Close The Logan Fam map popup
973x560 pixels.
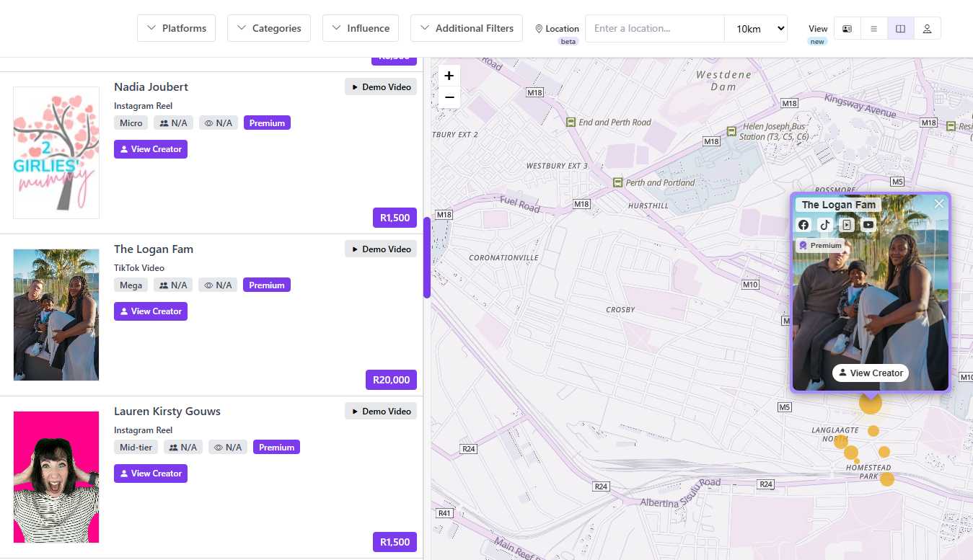pos(938,203)
